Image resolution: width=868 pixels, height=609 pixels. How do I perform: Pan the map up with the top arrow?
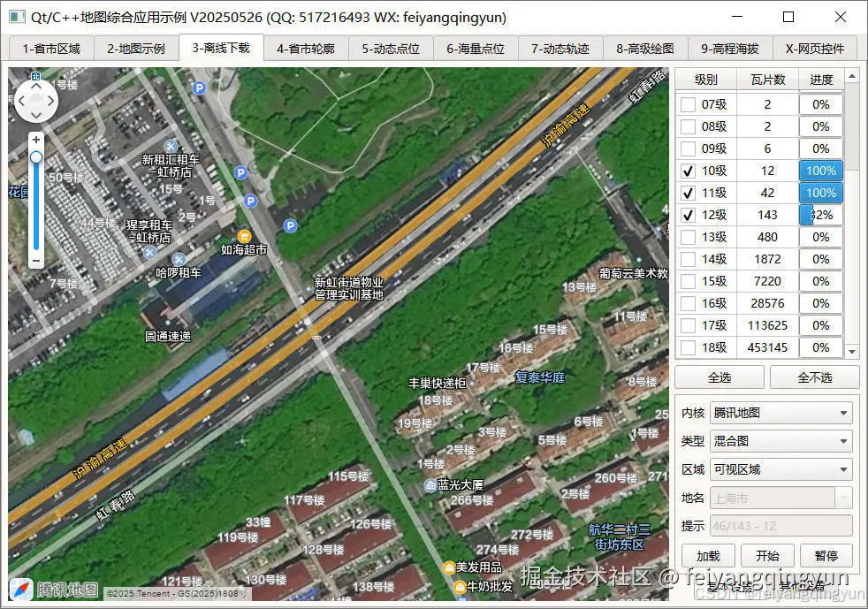point(36,87)
